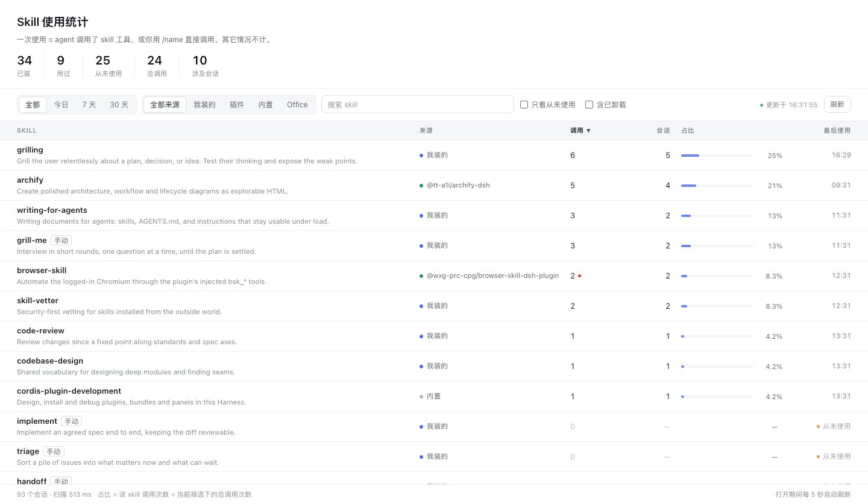Select the skill-vetter skill name
Image resolution: width=868 pixels, height=504 pixels.
pos(37,300)
